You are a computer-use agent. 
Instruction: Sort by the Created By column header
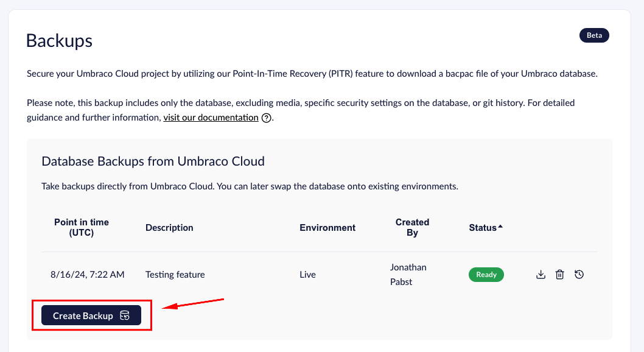(x=412, y=227)
